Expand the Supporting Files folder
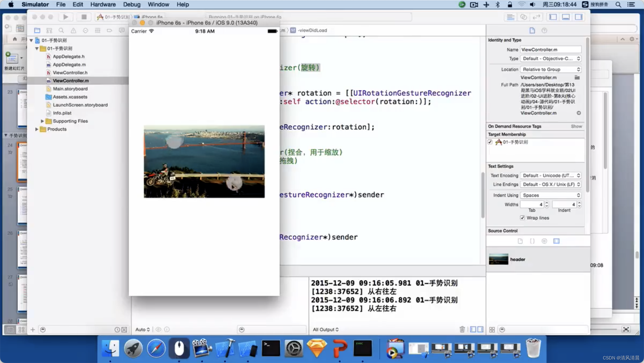 pos(42,121)
